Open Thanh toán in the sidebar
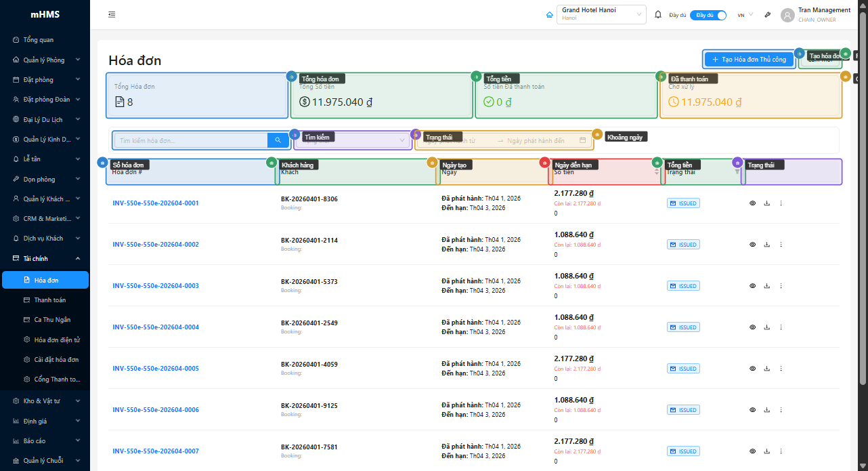The image size is (868, 471). 49,300
